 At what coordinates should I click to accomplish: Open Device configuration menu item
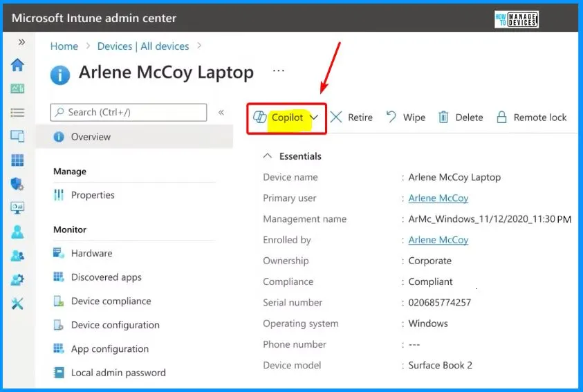point(115,325)
